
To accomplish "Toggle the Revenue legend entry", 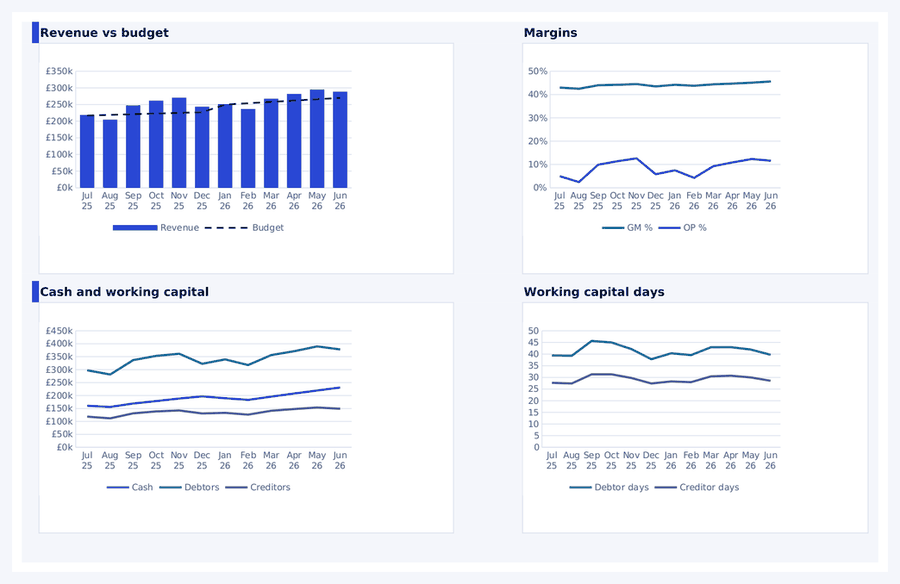I will (156, 228).
